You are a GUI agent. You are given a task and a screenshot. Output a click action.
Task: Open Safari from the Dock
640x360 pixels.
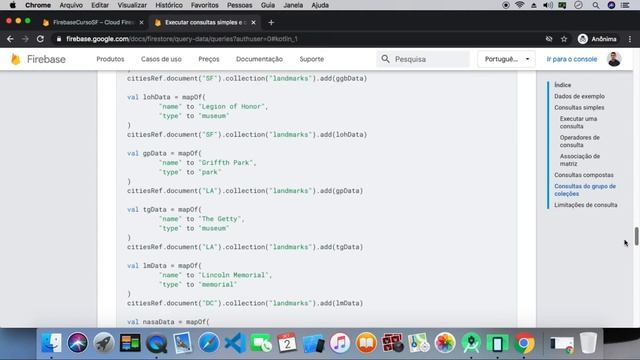(209, 342)
